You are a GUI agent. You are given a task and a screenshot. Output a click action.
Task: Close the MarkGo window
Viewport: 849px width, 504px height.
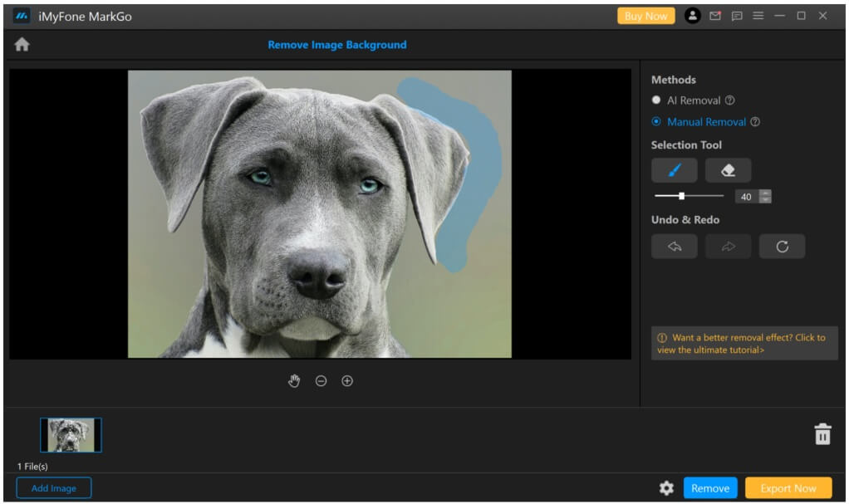[x=822, y=16]
